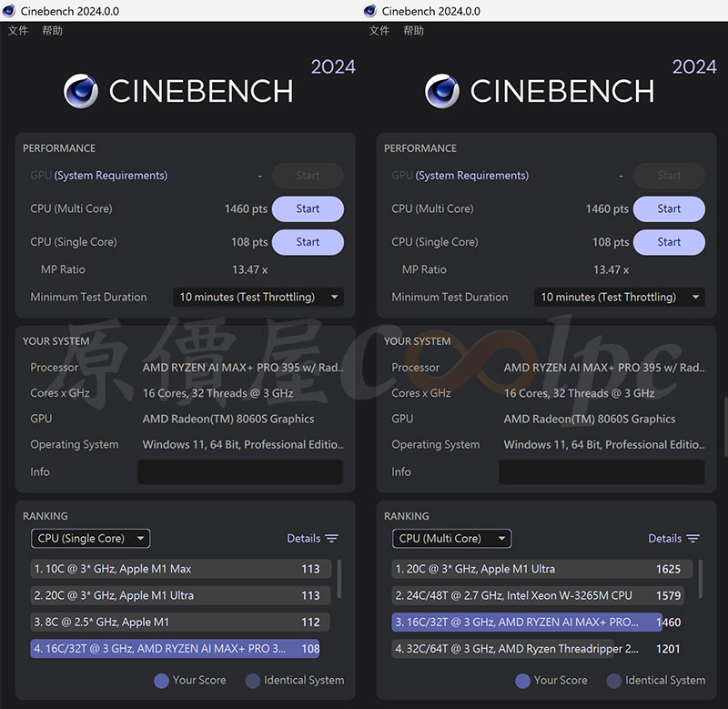
Task: Open GPU System Requirements link in left window
Action: coord(111,176)
